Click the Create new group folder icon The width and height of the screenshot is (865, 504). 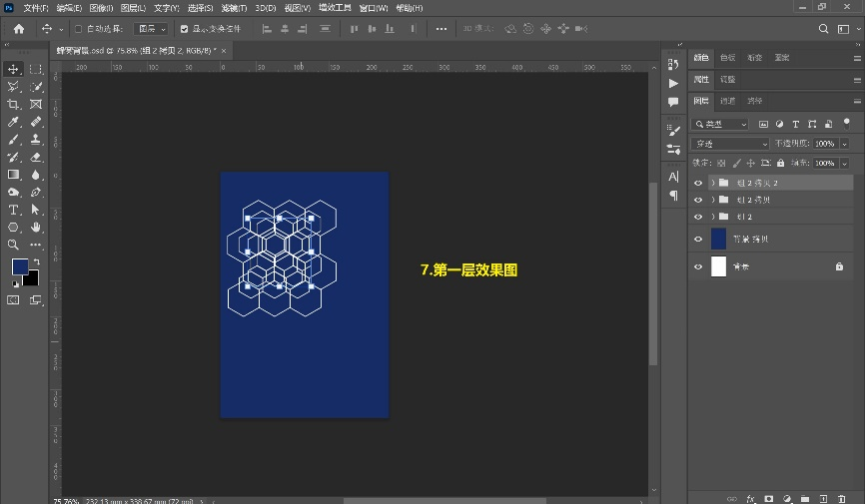pyautogui.click(x=805, y=498)
